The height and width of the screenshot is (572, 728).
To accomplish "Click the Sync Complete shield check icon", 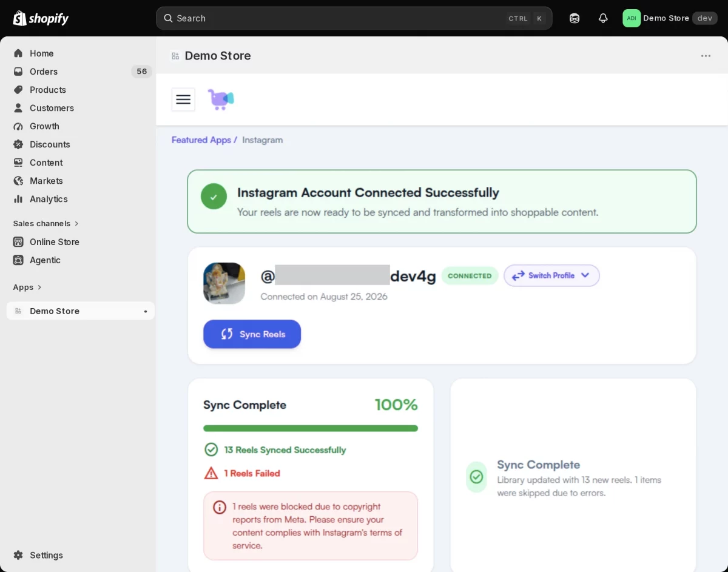I will [476, 477].
